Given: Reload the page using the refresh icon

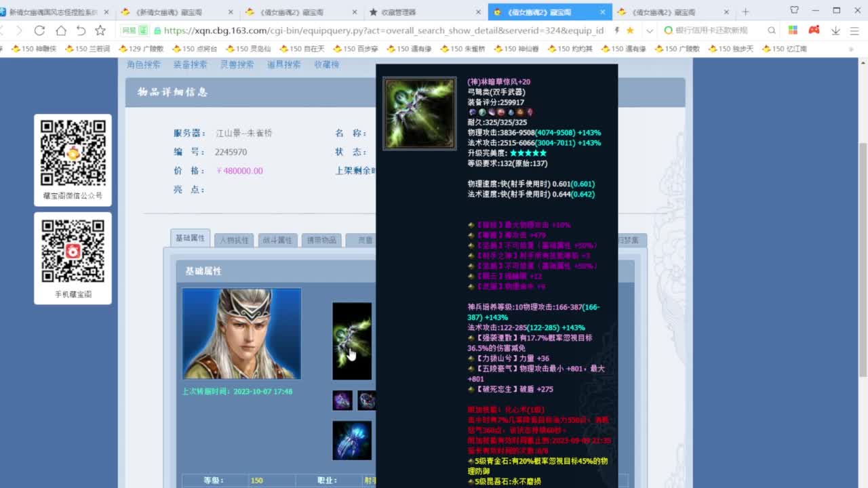Looking at the screenshot, I should point(40,30).
